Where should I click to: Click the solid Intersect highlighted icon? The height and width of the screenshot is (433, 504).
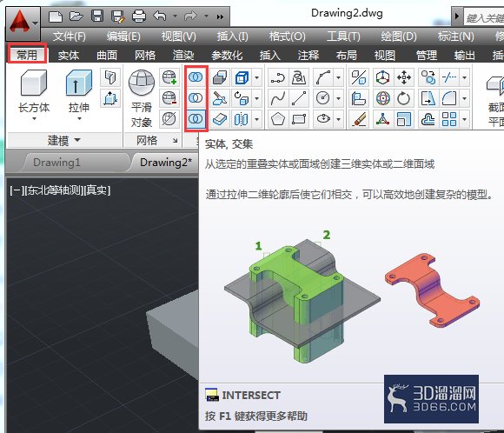pos(196,119)
